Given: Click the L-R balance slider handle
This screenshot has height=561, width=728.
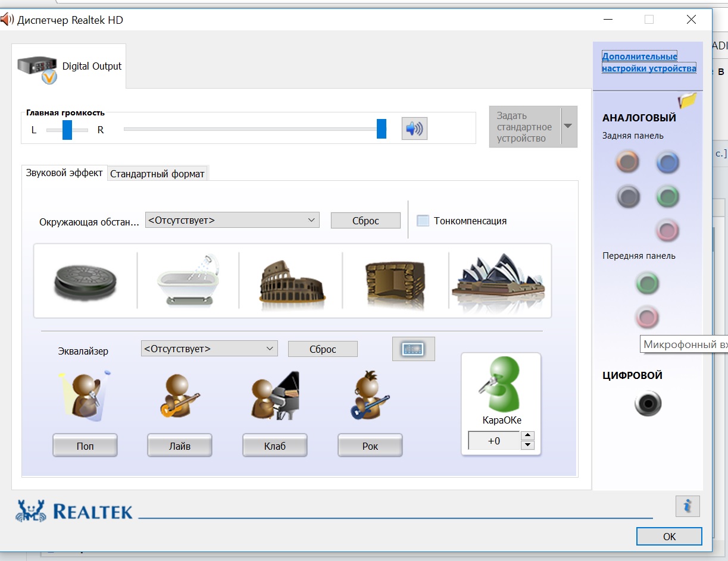Looking at the screenshot, I should point(67,129).
